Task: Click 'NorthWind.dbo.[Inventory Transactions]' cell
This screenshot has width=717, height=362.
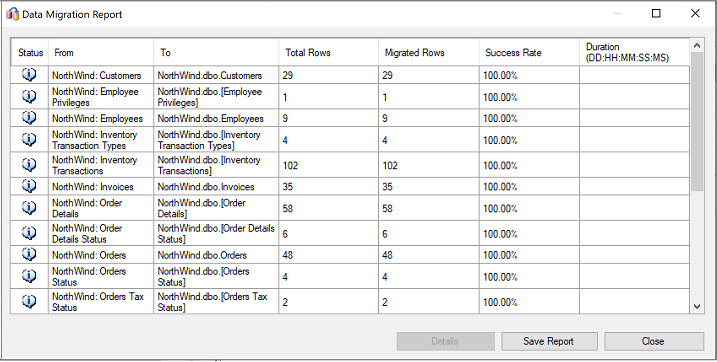Action: coord(216,165)
